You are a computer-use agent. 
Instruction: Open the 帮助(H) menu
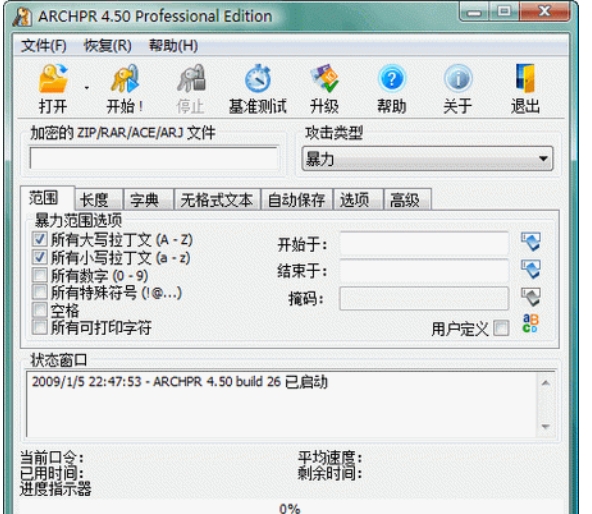[x=173, y=46]
